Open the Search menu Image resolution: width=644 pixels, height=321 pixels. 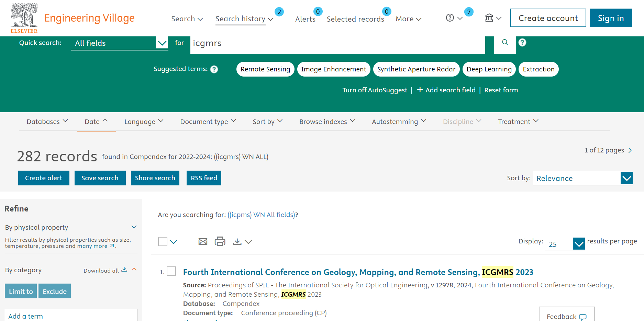pos(187,19)
